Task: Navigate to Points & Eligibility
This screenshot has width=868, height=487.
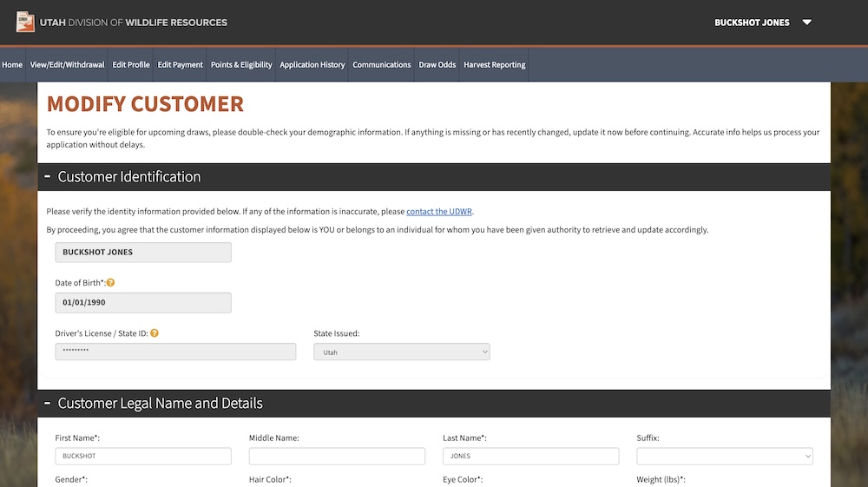Action: (241, 65)
